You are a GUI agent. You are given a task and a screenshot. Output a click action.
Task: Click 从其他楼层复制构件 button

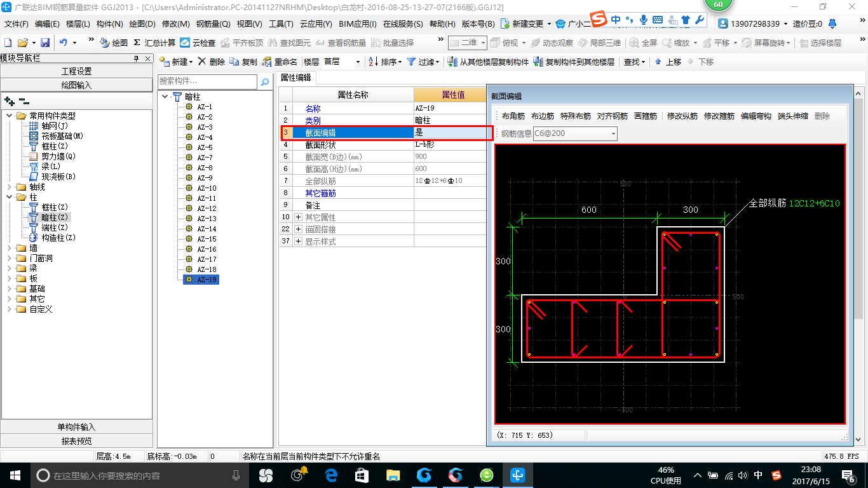pyautogui.click(x=488, y=62)
